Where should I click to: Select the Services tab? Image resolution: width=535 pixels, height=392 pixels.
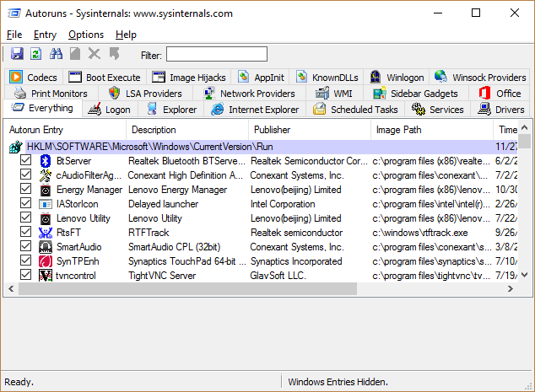[437, 110]
